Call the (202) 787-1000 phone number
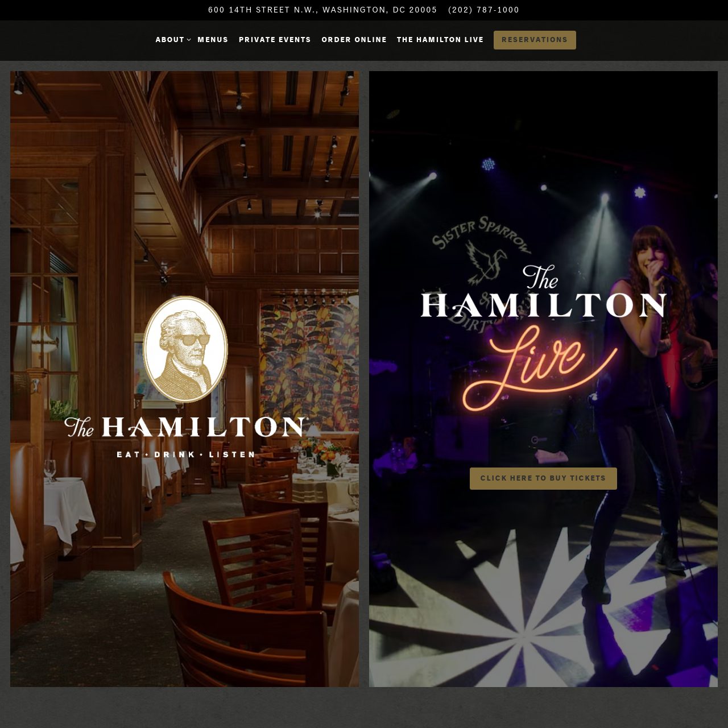This screenshot has width=728, height=728. [x=483, y=9]
